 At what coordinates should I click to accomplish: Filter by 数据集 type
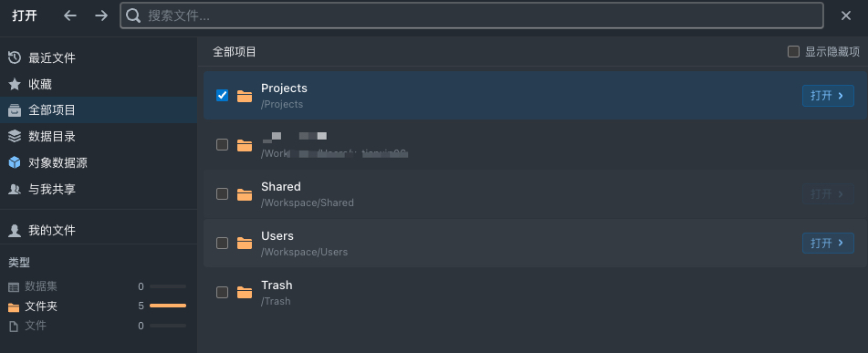point(97,286)
